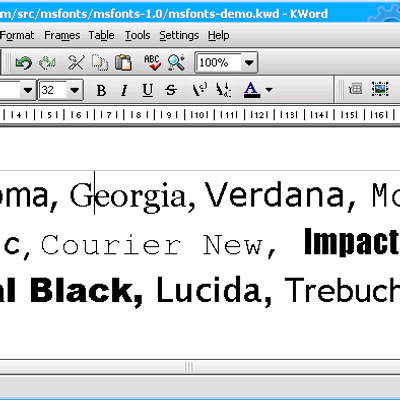Viewport: 400px width, 400px height.
Task: Open the zoom 100% dropdown arrow
Action: coord(249,62)
